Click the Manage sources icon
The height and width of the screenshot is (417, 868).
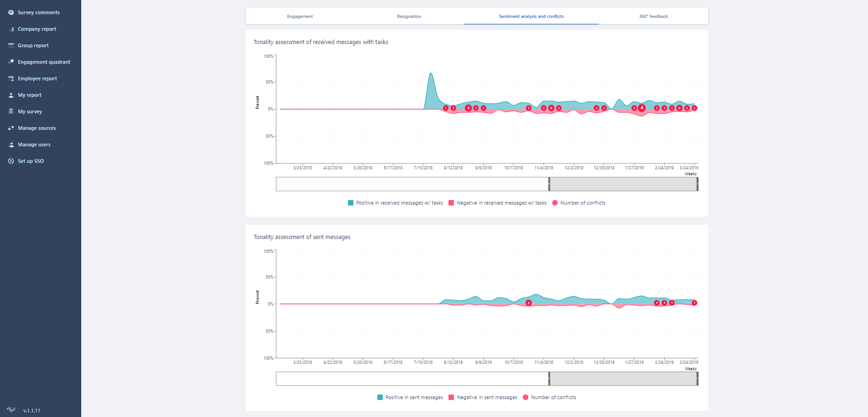tap(11, 128)
